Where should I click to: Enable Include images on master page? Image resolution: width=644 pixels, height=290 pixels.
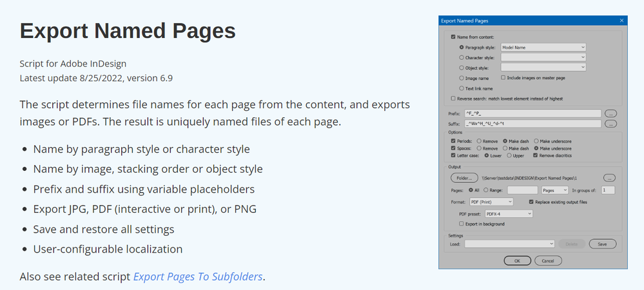coord(503,77)
